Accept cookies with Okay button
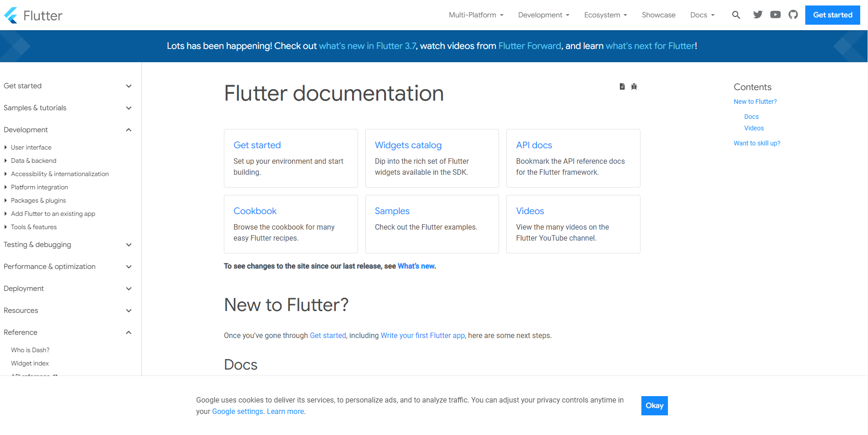The width and height of the screenshot is (868, 435). (654, 406)
